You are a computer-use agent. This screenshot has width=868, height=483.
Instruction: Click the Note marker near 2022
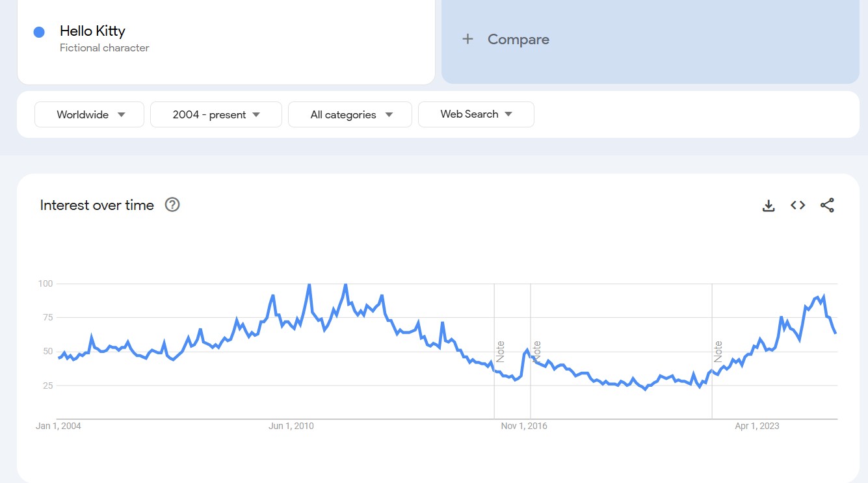[x=718, y=351]
